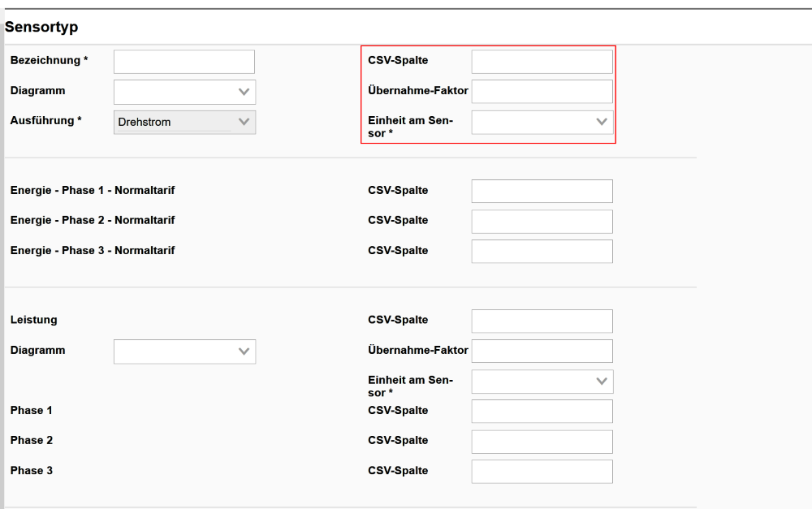
Task: Click the Ausführung * label text
Action: point(46,121)
